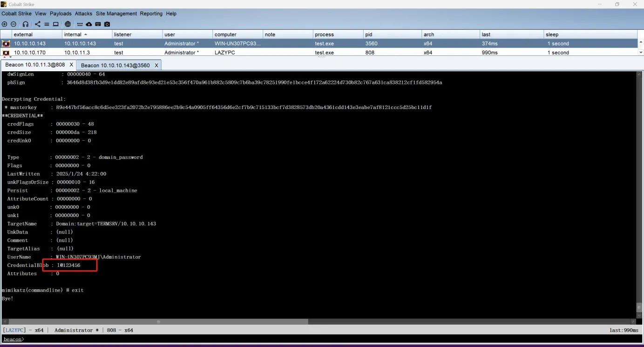Close the Beacon 10.10.11.3@808 tab

[x=71, y=65]
